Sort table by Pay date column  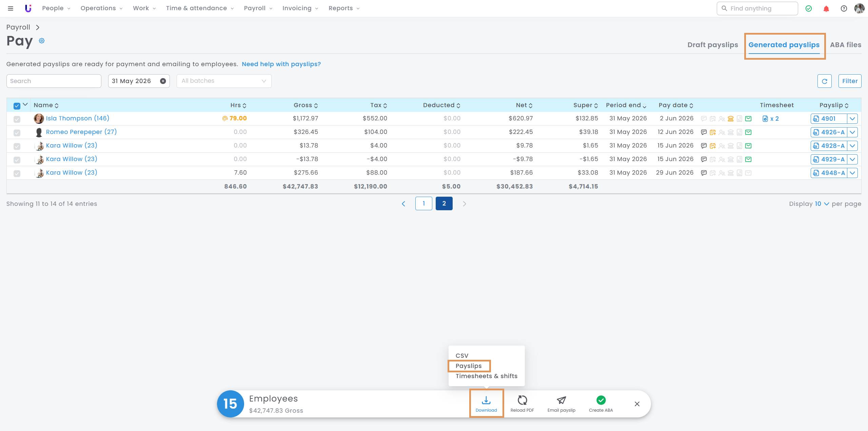tap(676, 105)
